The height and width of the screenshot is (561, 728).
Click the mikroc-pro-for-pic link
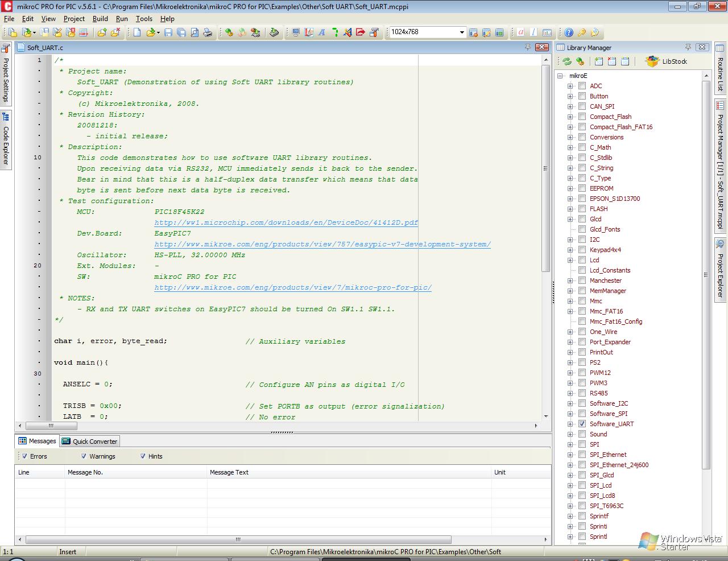(x=292, y=287)
